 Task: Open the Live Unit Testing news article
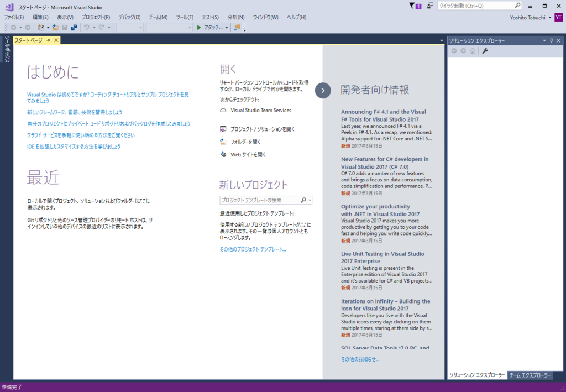pyautogui.click(x=382, y=257)
